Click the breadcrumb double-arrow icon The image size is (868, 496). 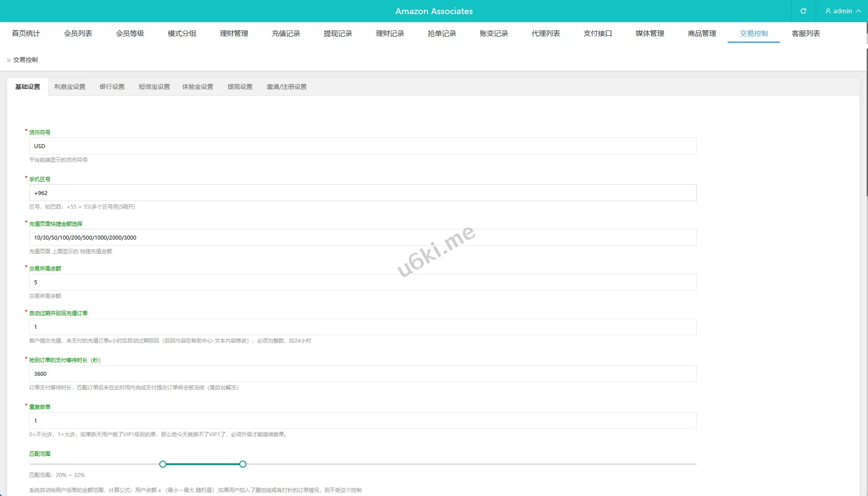tap(8, 60)
